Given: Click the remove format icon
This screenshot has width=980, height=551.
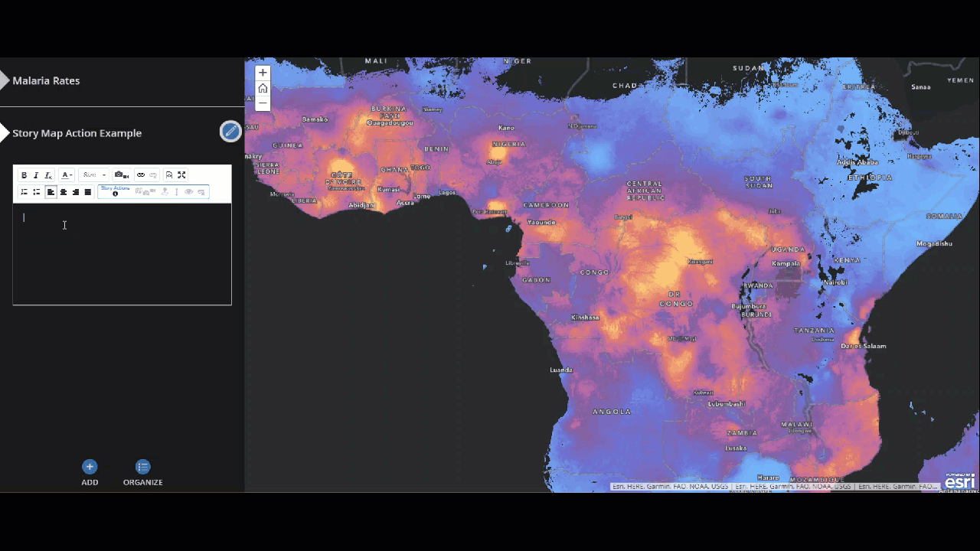Looking at the screenshot, I should pos(48,175).
